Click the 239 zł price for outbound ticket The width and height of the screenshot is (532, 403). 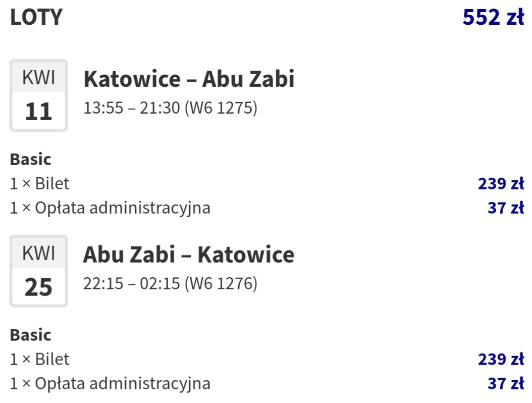501,184
